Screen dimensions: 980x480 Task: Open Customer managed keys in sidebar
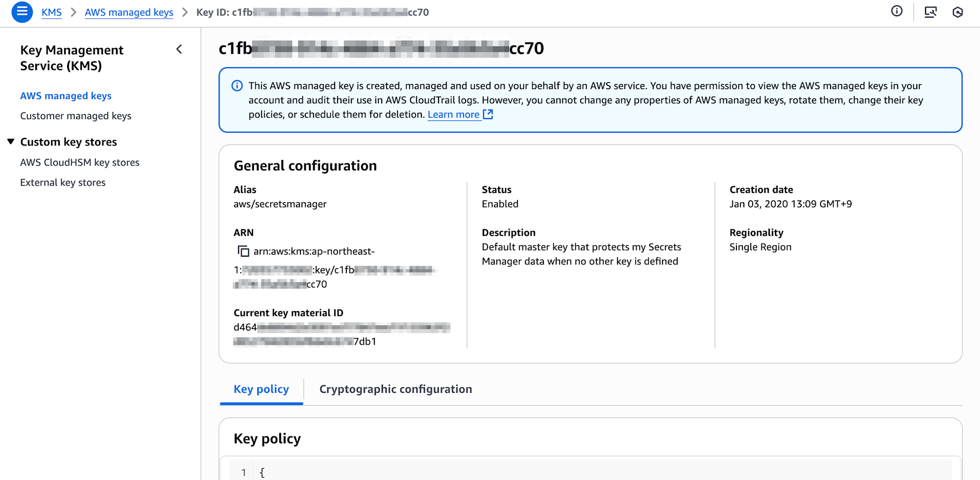tap(75, 116)
